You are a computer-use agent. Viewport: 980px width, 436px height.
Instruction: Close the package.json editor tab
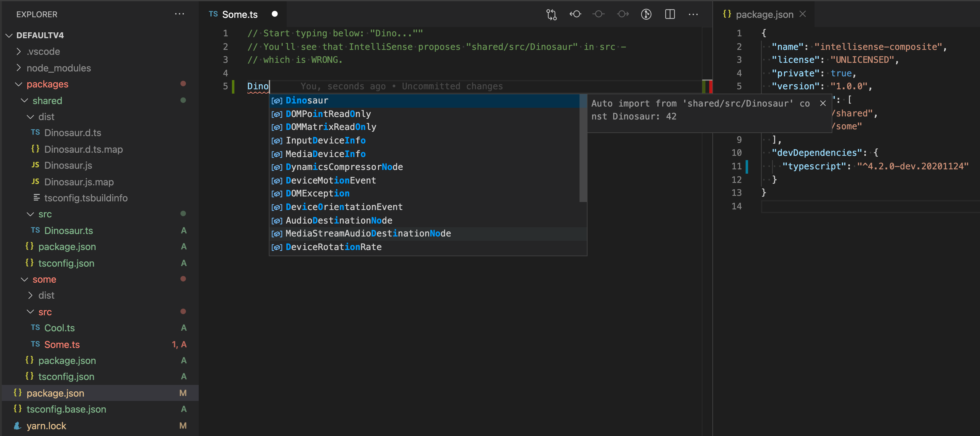tap(803, 14)
